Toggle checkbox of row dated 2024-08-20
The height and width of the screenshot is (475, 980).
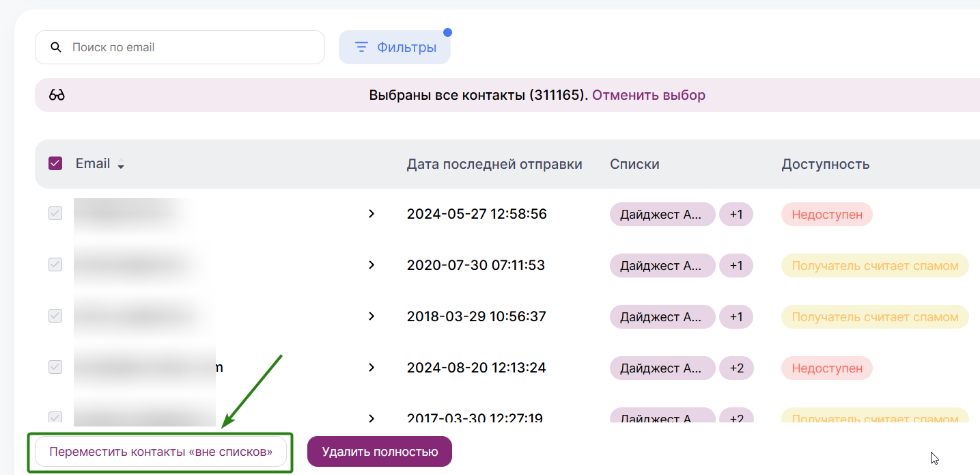click(55, 367)
